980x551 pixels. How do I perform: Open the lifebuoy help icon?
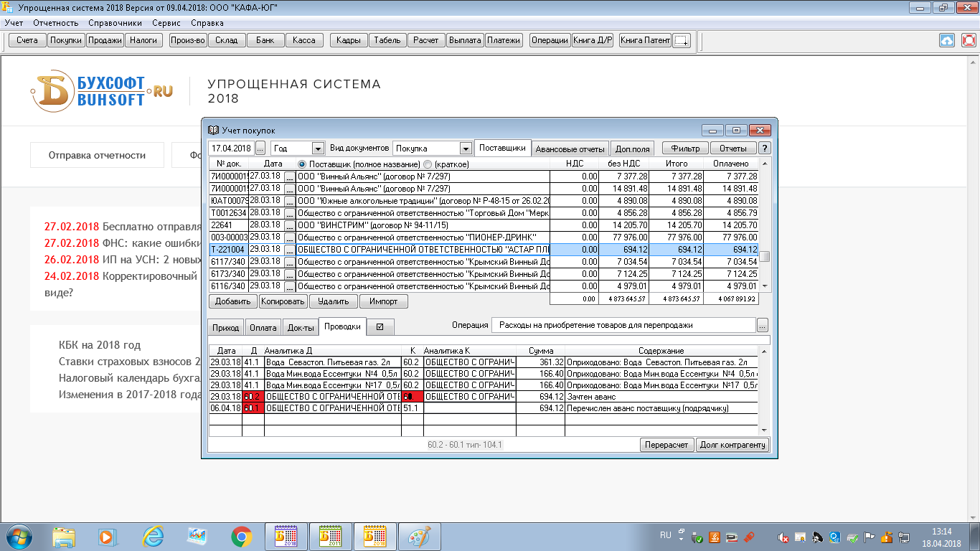[969, 40]
